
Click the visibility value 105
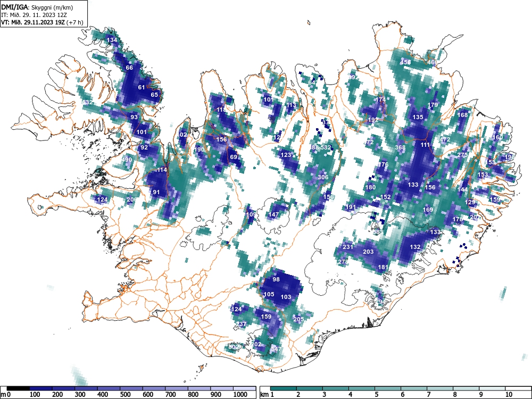pos(269,294)
